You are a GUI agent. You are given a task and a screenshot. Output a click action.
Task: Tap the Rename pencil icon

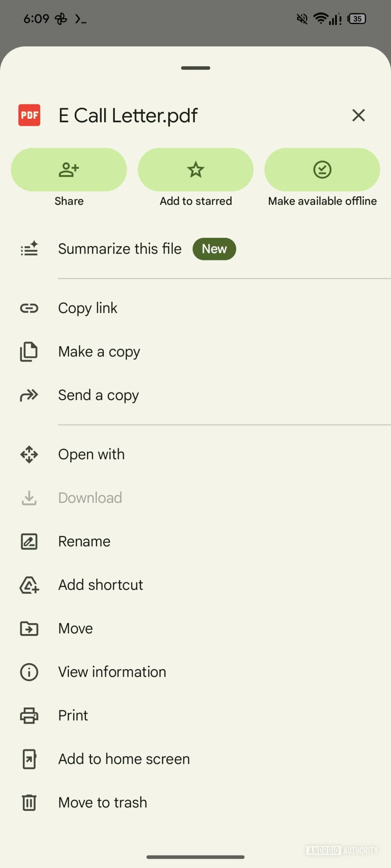(29, 541)
